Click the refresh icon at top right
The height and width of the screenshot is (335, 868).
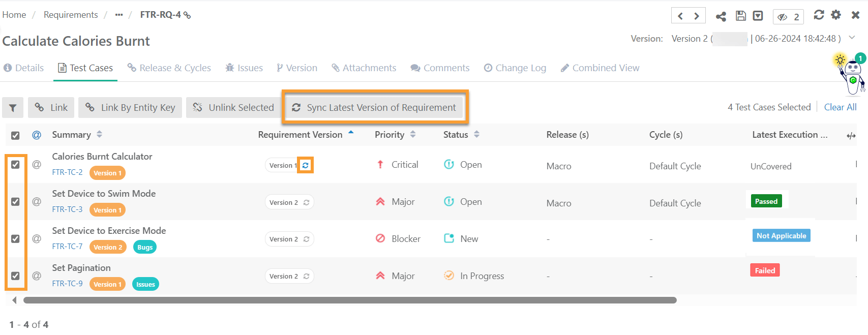pyautogui.click(x=819, y=15)
